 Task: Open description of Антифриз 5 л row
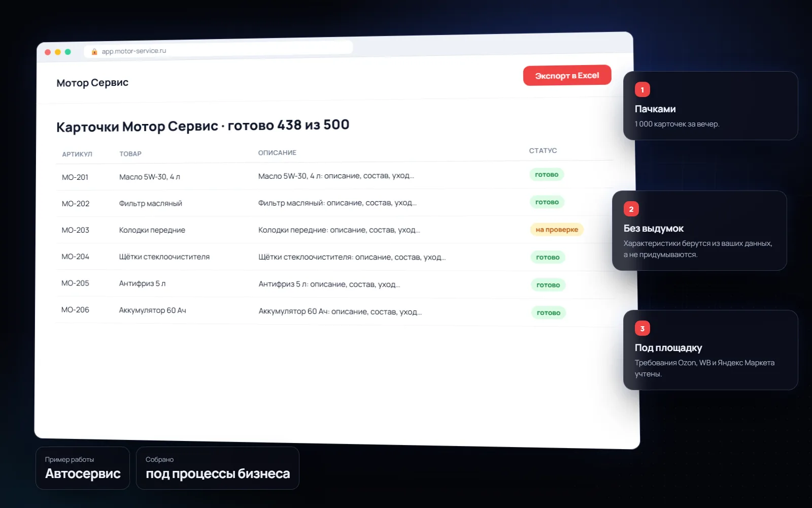329,284
